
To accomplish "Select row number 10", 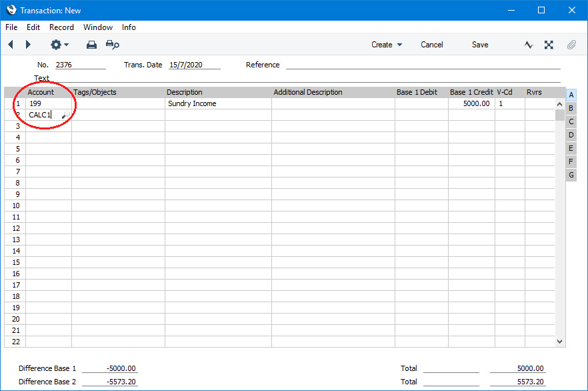I will 16,206.
